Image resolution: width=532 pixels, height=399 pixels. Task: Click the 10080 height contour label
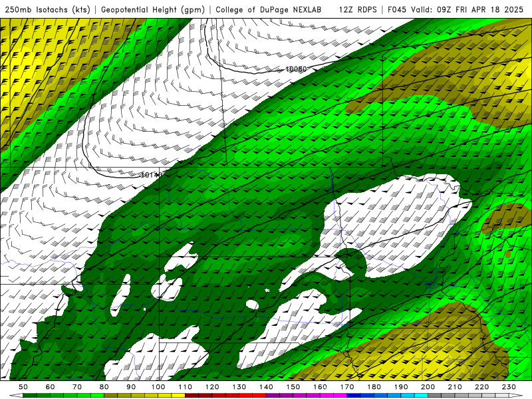(296, 69)
